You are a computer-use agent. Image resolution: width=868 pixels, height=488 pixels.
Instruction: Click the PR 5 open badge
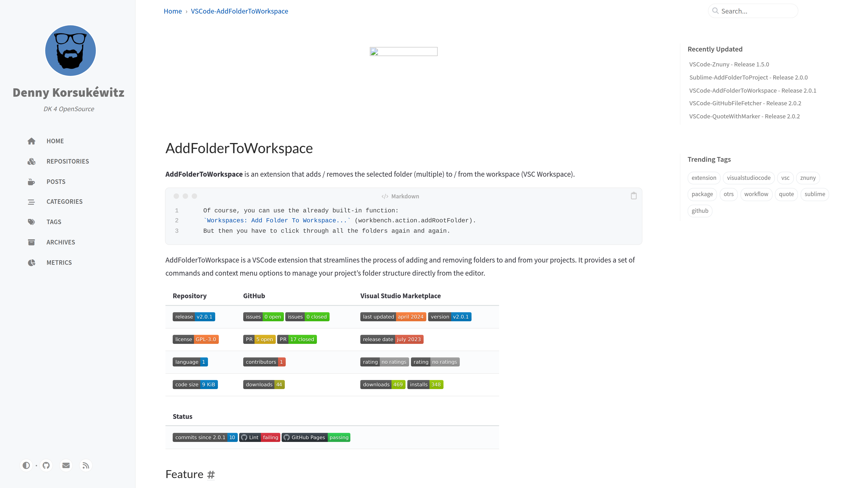[259, 340]
